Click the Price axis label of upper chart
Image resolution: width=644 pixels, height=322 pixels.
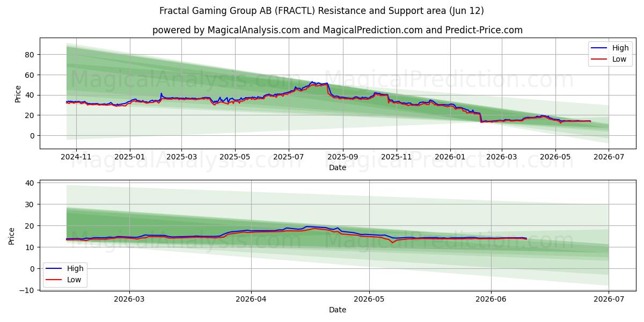click(18, 93)
